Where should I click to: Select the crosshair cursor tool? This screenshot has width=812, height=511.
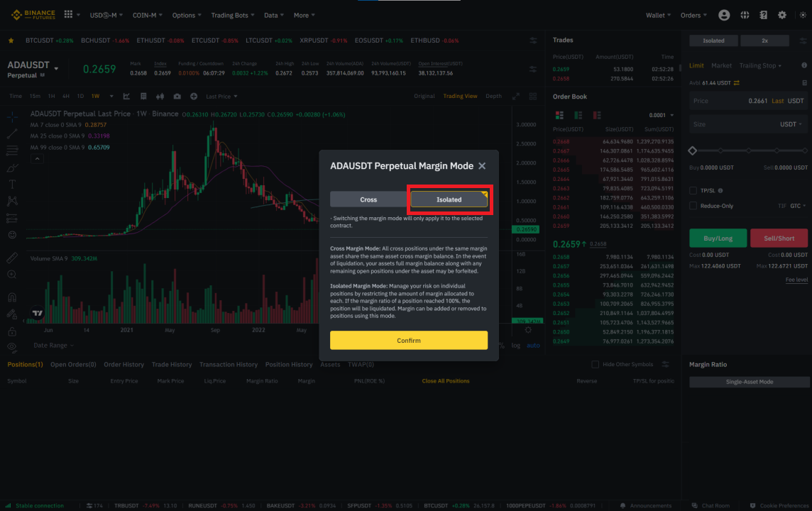12,117
